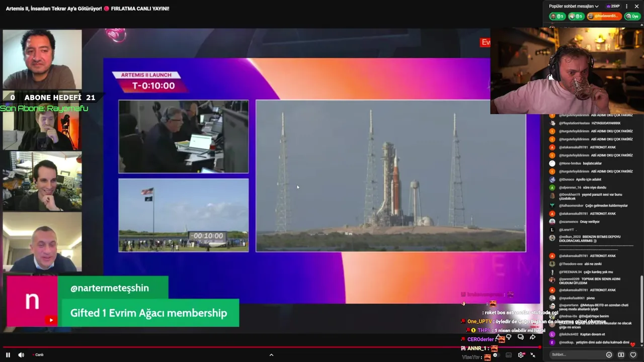The height and width of the screenshot is (362, 644).
Task: Open the emoji picker in chat
Action: click(609, 354)
